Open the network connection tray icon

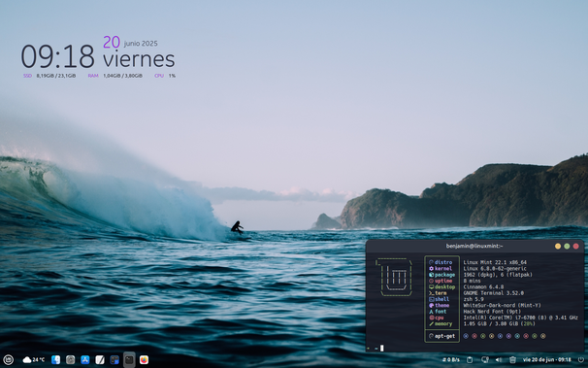point(485,360)
